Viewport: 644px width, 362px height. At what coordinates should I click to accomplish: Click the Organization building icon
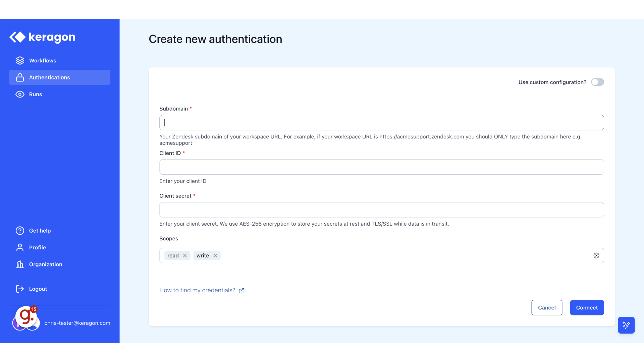click(x=20, y=264)
